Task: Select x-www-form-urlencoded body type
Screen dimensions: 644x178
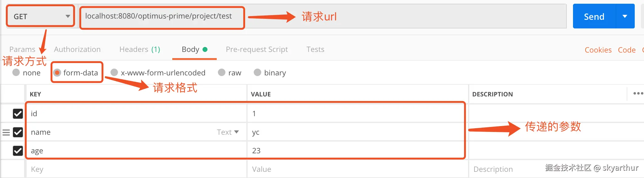Action: [x=114, y=73]
